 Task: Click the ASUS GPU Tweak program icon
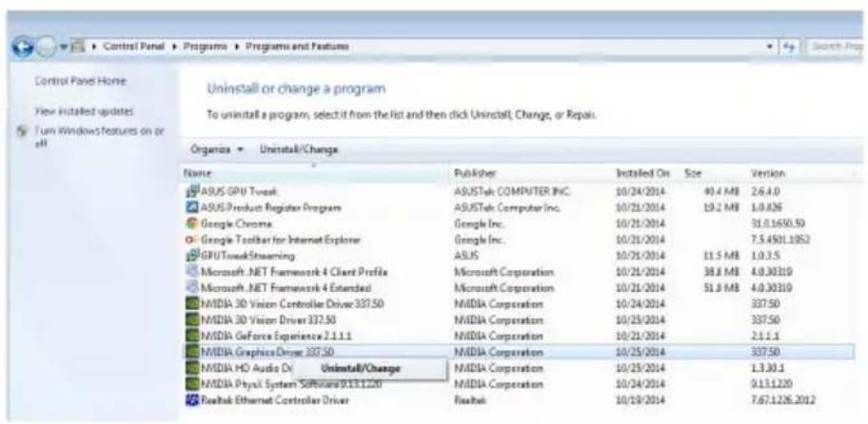(191, 191)
